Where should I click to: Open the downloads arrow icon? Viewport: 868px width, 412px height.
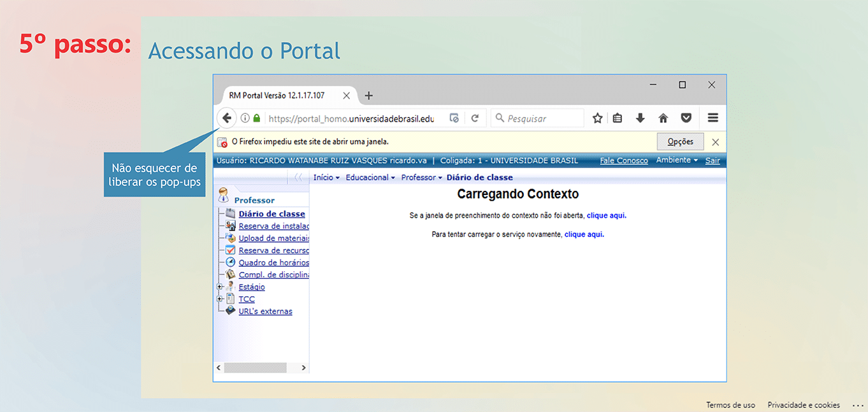[x=640, y=118]
